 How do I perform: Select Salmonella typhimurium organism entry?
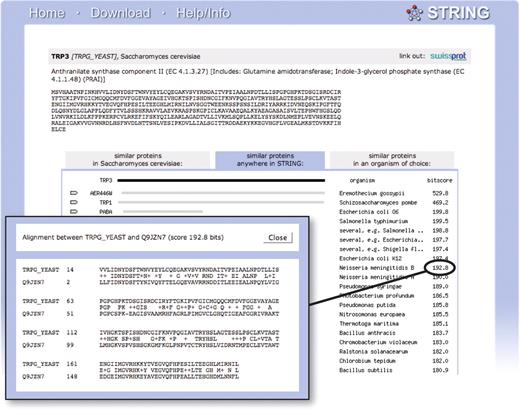[x=373, y=221]
